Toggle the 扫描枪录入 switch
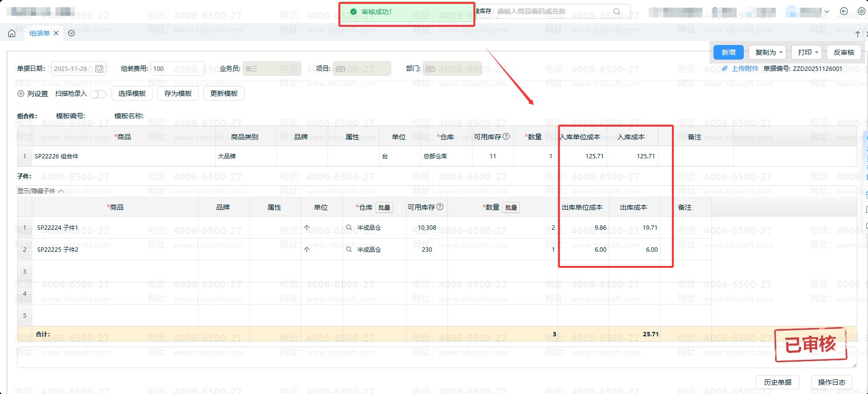This screenshot has height=394, width=868. pyautogui.click(x=98, y=94)
